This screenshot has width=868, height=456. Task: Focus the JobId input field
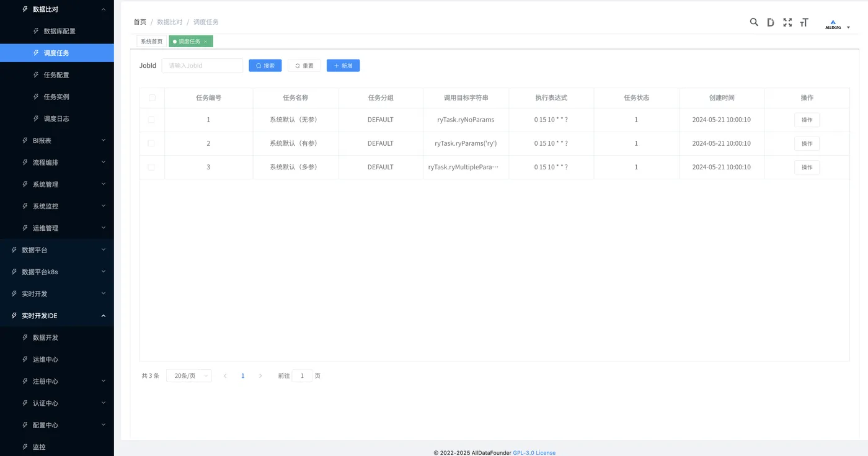tap(202, 66)
